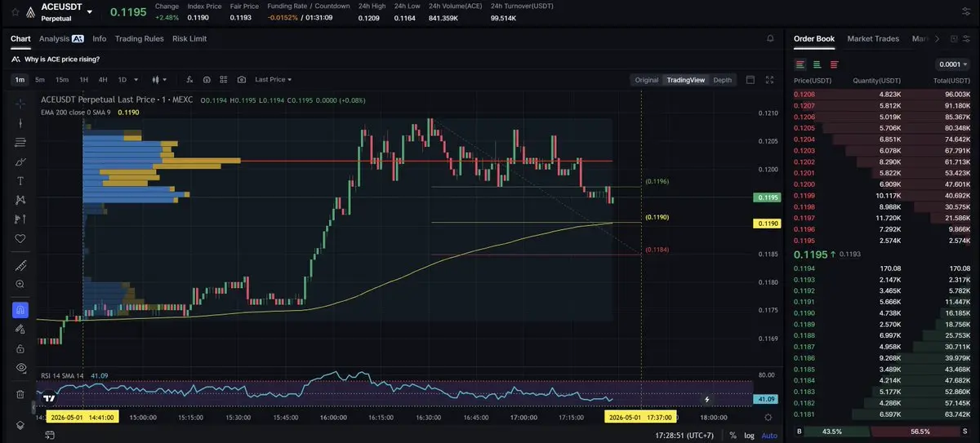Expand more timeframes dropdown arrow
Viewport: 980px width, 443px height.
pyautogui.click(x=136, y=80)
